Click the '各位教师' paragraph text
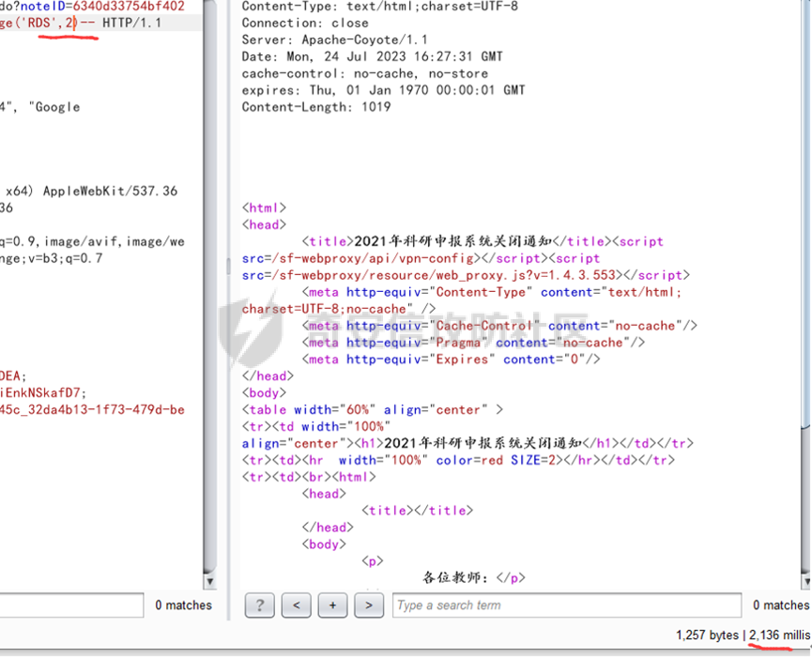 pyautogui.click(x=455, y=577)
